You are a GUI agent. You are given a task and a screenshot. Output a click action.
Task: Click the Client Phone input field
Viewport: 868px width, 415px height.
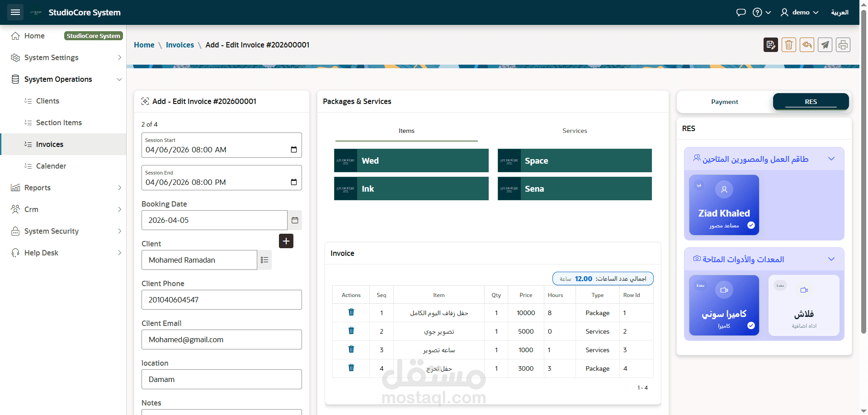[222, 300]
